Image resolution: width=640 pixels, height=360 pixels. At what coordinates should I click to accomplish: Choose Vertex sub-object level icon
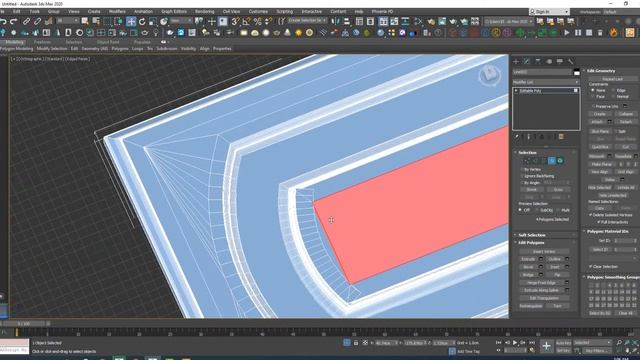(x=527, y=161)
